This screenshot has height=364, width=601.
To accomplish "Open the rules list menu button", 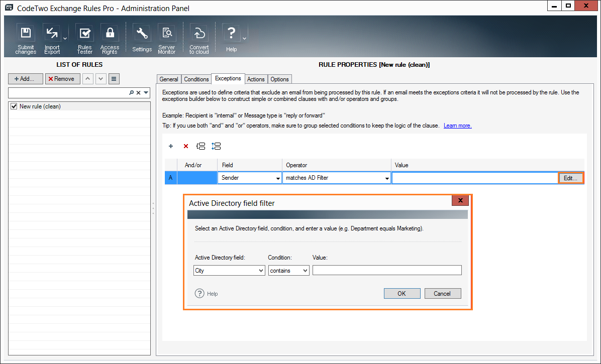I will pos(114,79).
